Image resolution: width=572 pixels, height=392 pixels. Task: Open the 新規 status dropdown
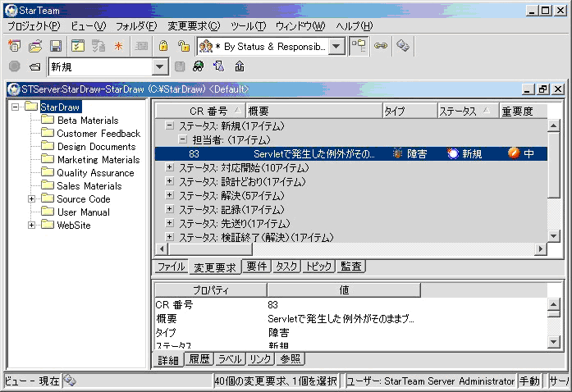coord(159,66)
